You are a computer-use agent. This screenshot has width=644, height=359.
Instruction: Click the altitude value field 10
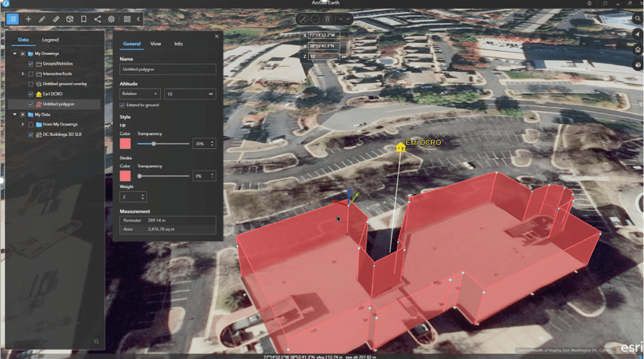tap(190, 94)
